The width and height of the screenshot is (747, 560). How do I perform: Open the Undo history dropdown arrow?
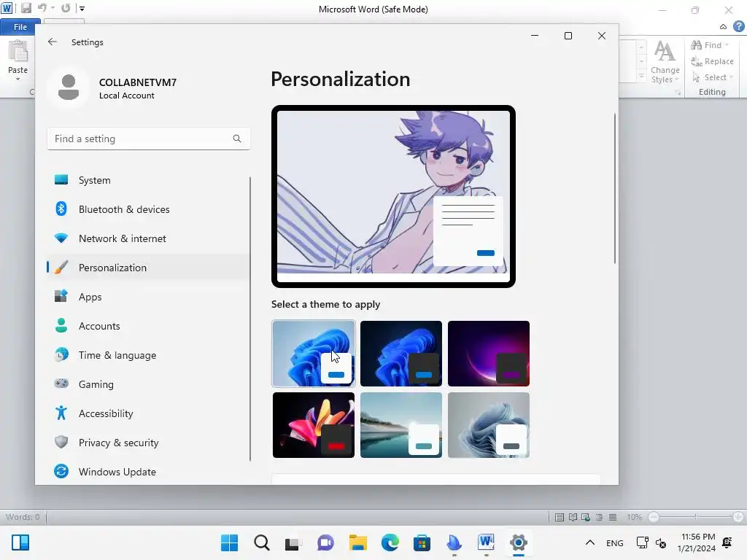click(53, 8)
